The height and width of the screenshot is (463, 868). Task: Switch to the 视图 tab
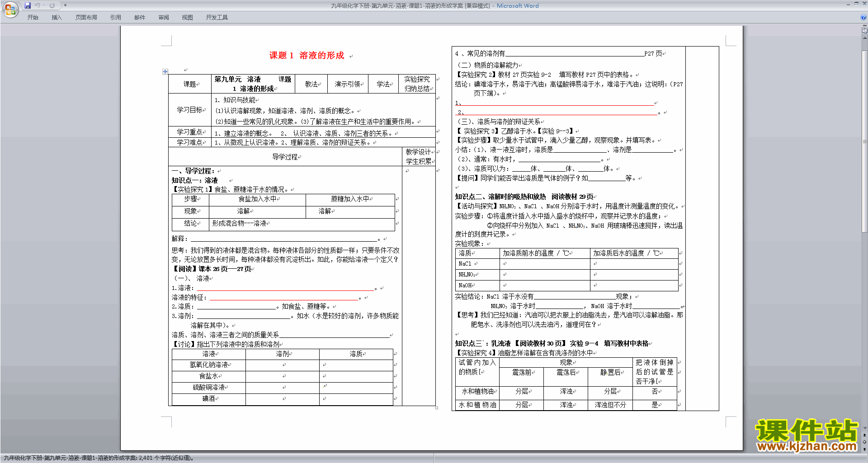point(188,18)
